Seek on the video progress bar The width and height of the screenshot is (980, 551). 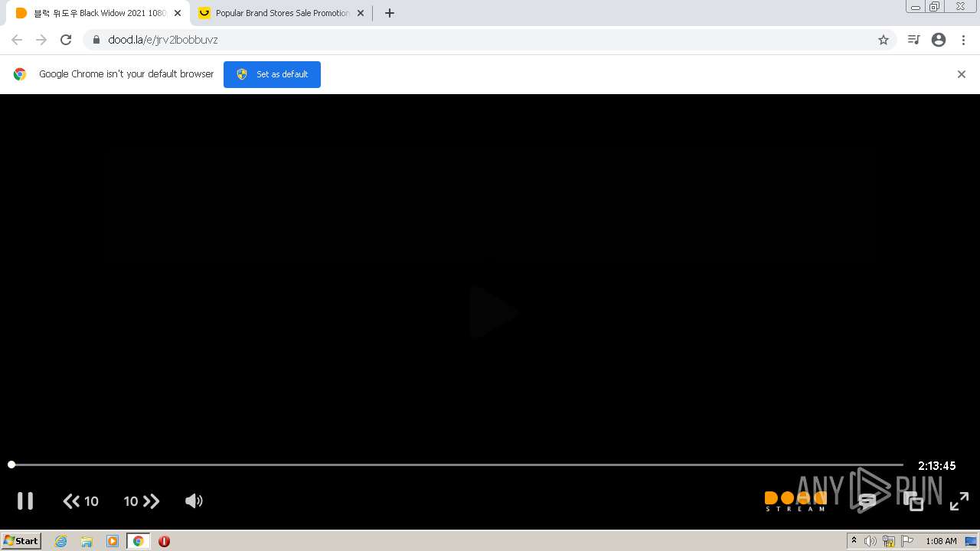(x=457, y=465)
